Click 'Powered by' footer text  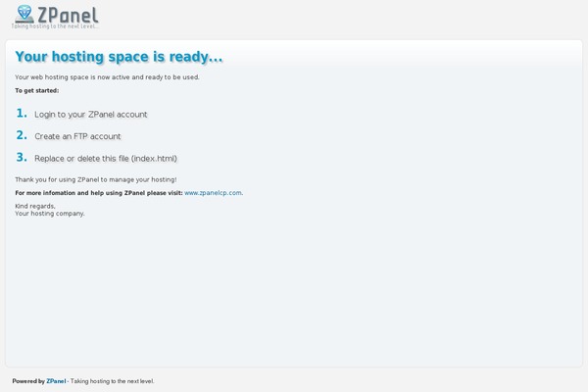(28, 381)
